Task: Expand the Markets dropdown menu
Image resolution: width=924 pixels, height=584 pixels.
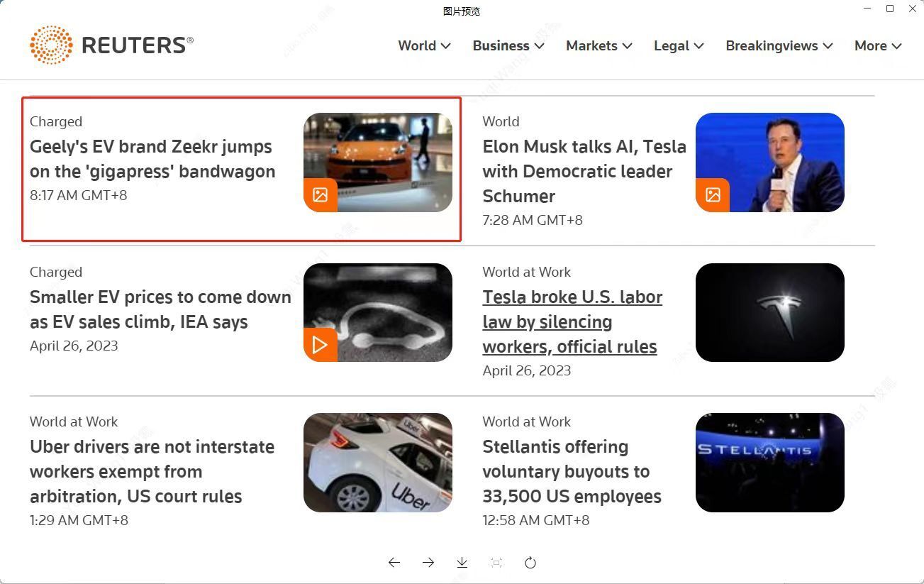Action: [599, 45]
